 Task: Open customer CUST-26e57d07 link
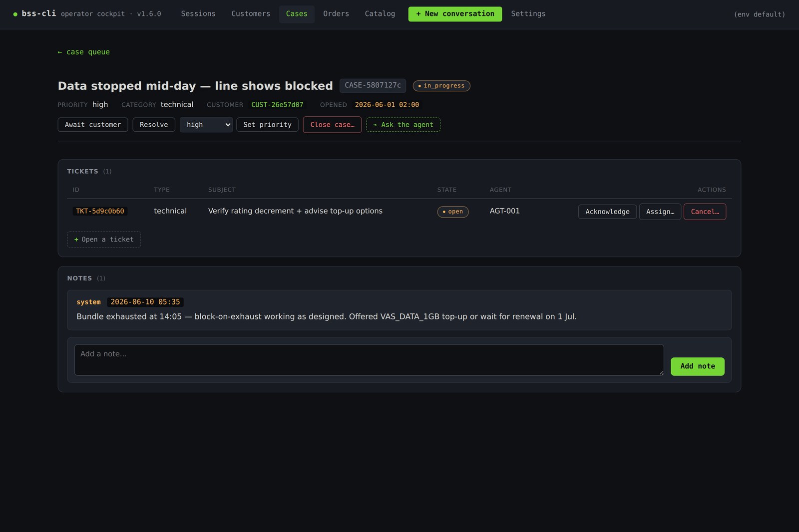[x=277, y=105]
